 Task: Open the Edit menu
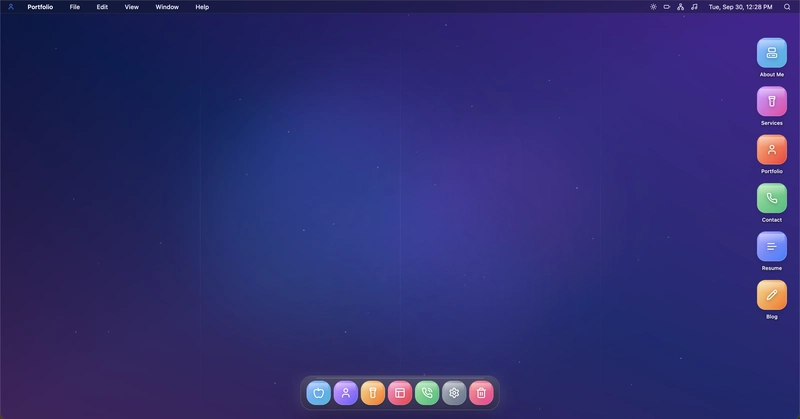(103, 7)
